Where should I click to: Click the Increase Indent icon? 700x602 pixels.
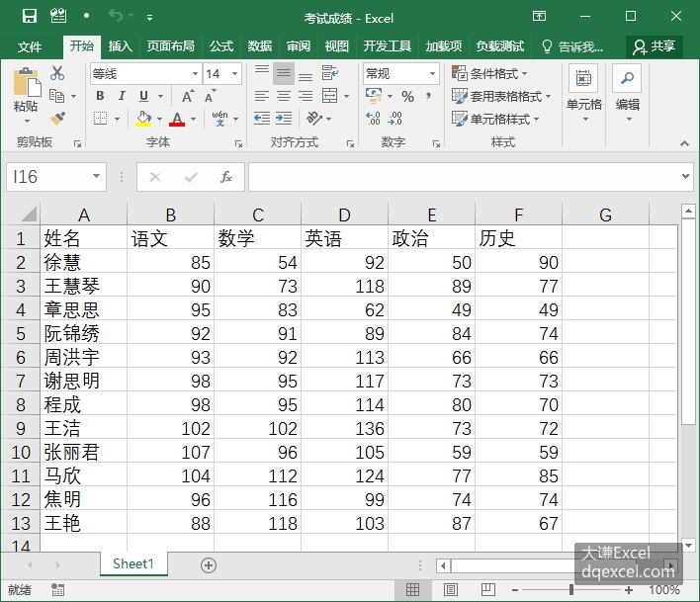click(x=284, y=119)
